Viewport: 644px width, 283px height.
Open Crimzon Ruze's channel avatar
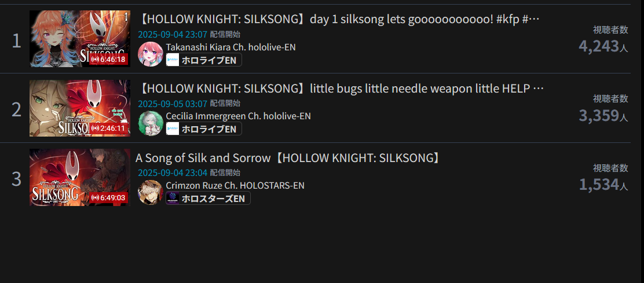[x=151, y=192]
